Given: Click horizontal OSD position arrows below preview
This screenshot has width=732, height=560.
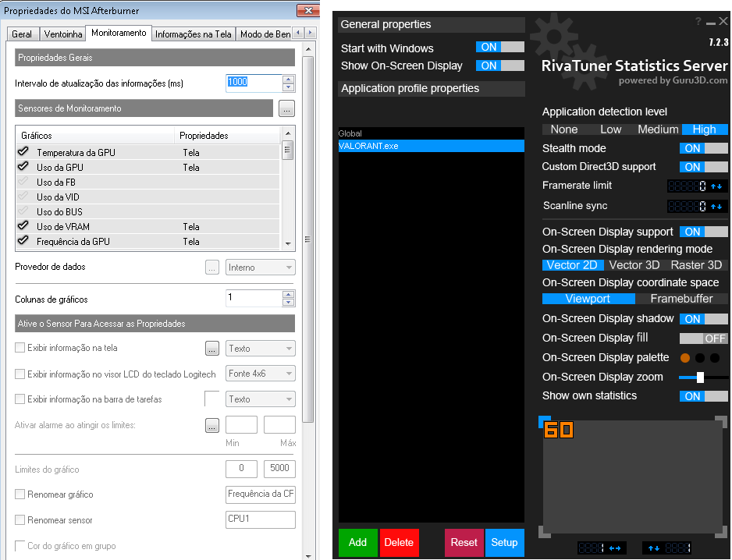Looking at the screenshot, I should [615, 548].
